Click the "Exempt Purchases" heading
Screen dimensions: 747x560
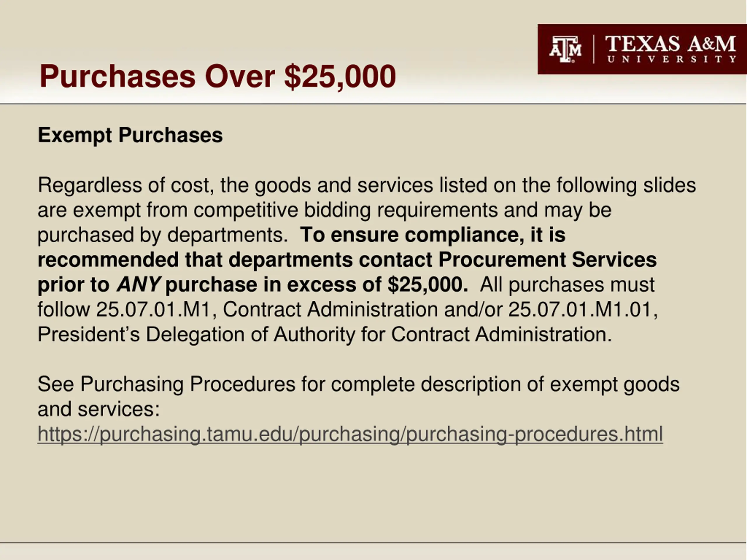pyautogui.click(x=130, y=135)
